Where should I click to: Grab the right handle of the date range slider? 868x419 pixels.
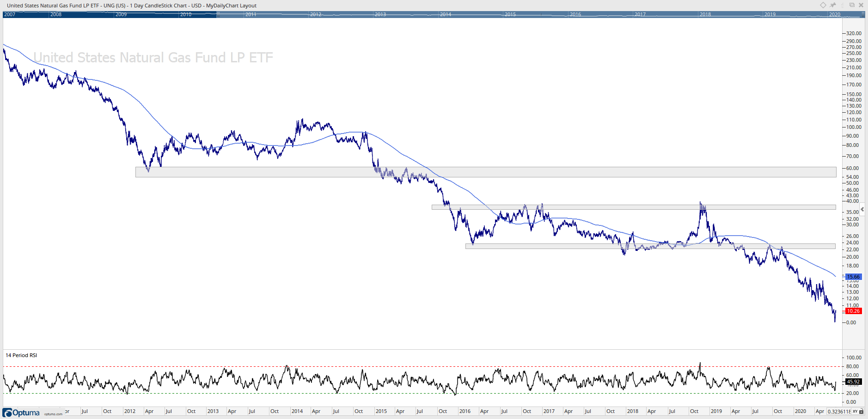(863, 14)
